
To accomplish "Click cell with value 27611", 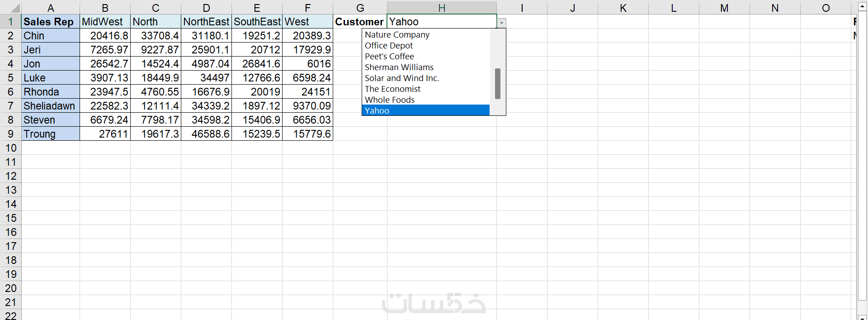I will [x=105, y=134].
